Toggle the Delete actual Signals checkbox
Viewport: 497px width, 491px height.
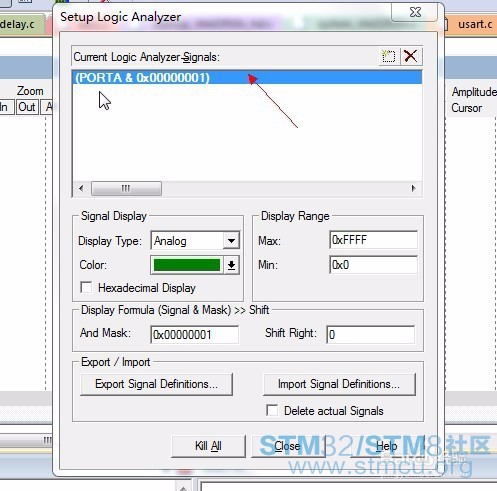pos(272,410)
